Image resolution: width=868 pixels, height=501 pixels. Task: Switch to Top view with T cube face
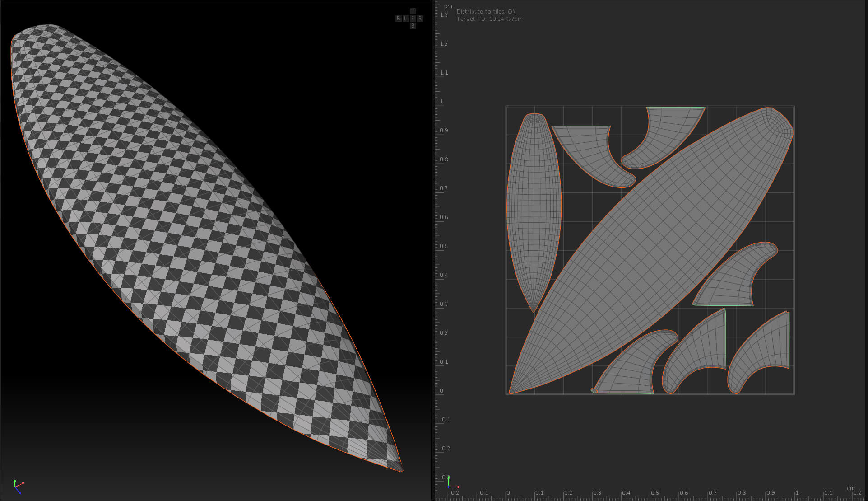point(413,11)
